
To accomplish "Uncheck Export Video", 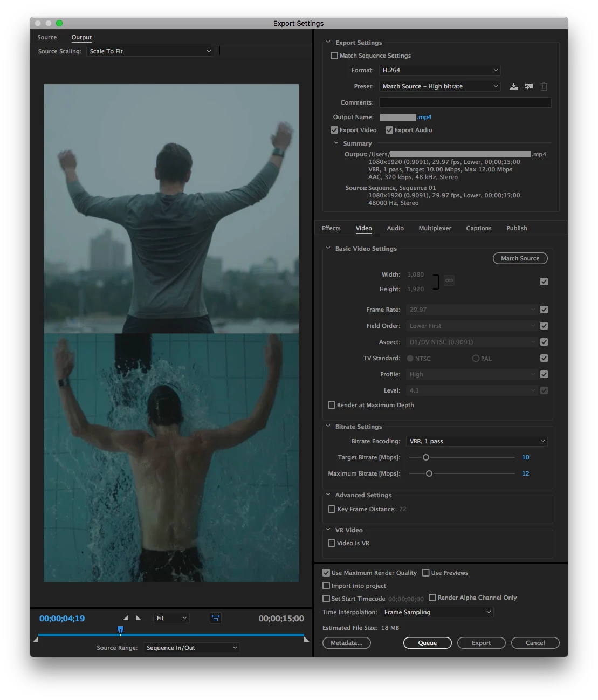I will pos(334,130).
